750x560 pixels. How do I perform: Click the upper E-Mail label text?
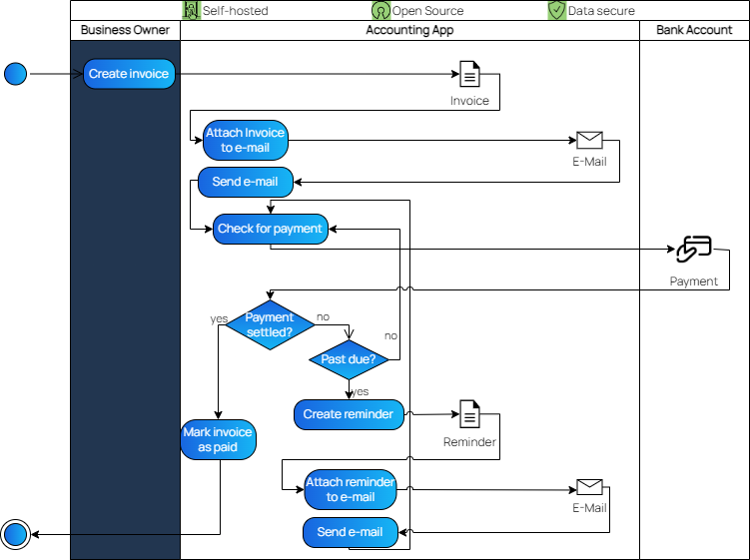pyautogui.click(x=589, y=162)
